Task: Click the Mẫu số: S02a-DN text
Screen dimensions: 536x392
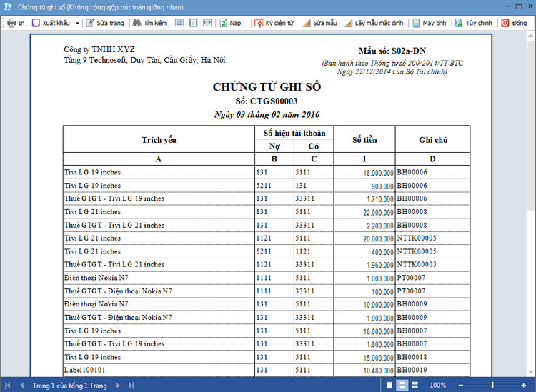Action: pos(392,51)
